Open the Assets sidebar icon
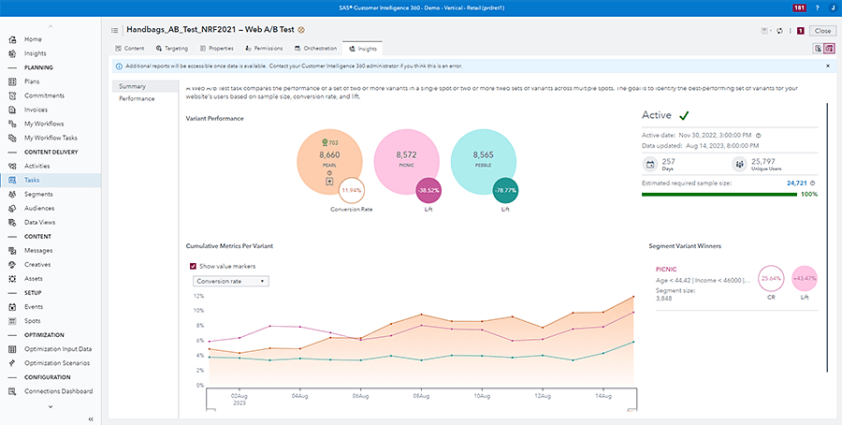Viewport: 842px width, 425px height. 12,278
